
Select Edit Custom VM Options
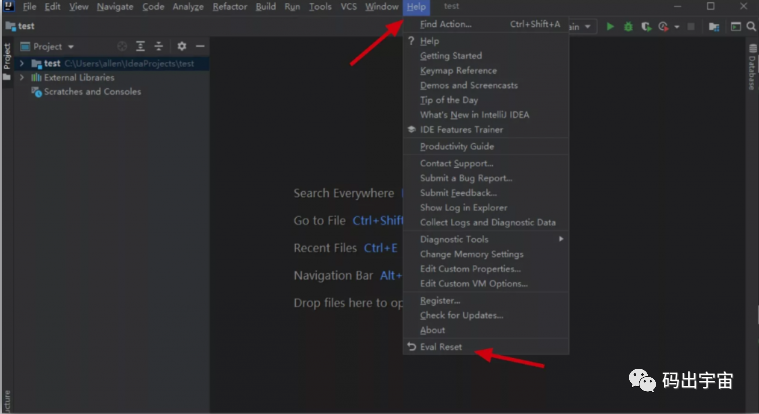[486, 284]
